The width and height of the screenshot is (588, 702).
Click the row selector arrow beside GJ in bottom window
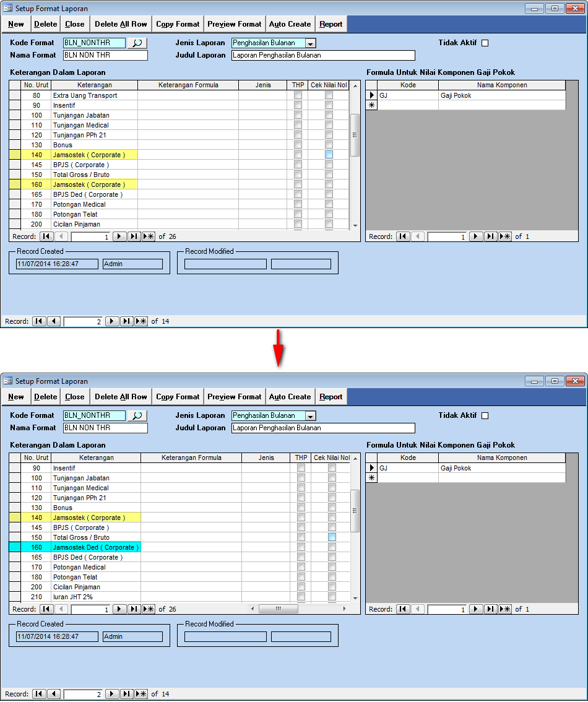[372, 469]
